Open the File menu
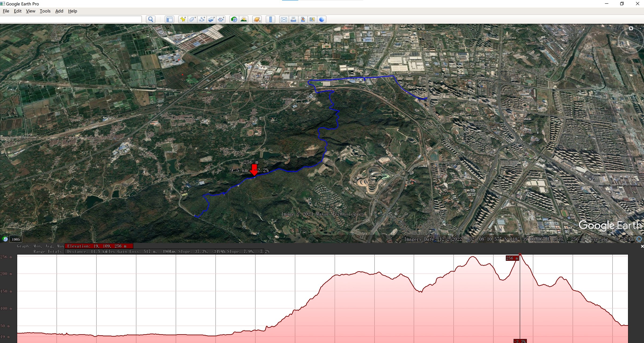Screen dimensions: 644x343 point(6,11)
